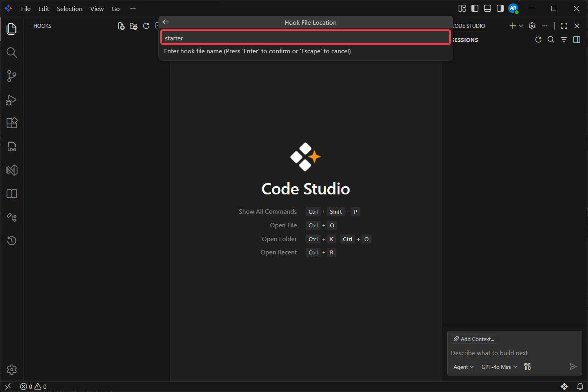Click the Add Context attachment button
Viewport: 588px width, 392px height.
point(473,339)
